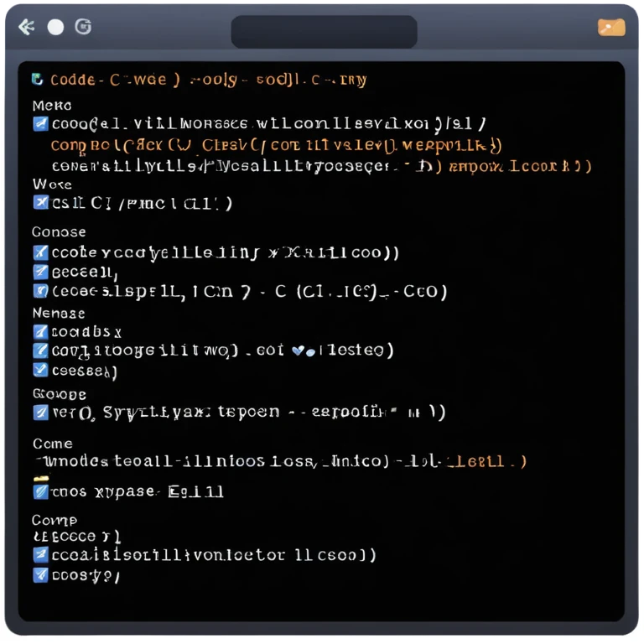The width and height of the screenshot is (644, 644).
Task: Toggle the checkbox for the "covjstooyeilit" row
Action: coord(40,351)
